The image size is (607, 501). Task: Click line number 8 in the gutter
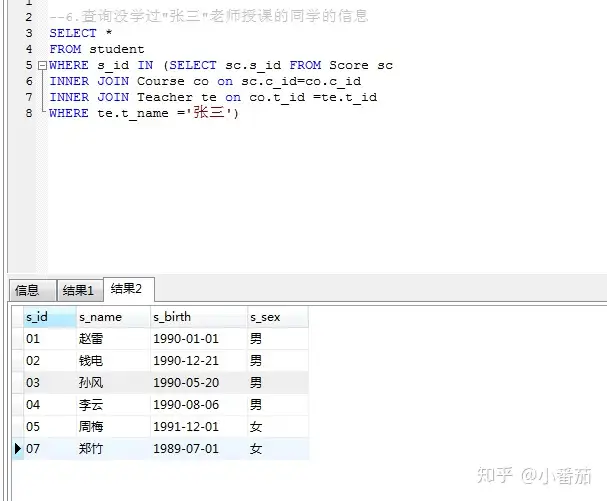29,113
